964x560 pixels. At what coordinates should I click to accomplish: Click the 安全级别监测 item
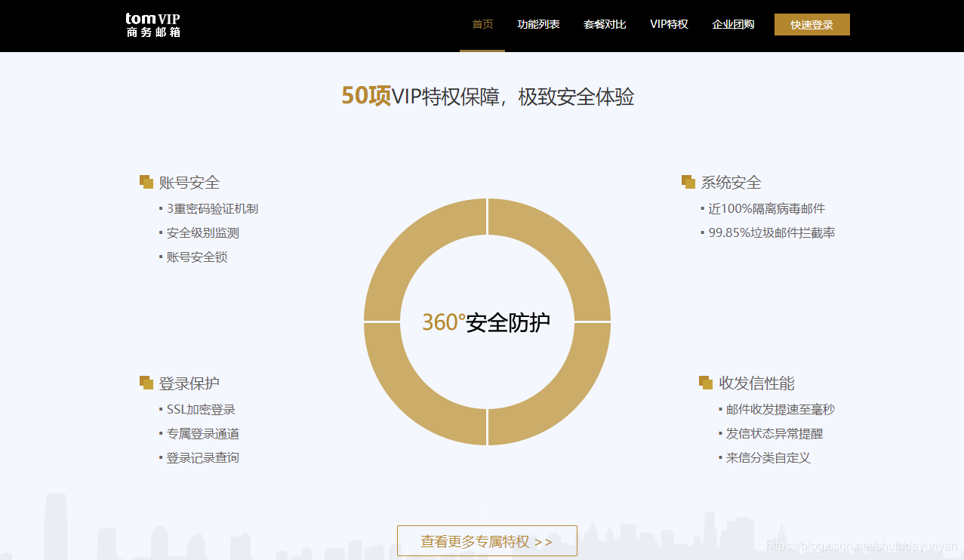203,233
